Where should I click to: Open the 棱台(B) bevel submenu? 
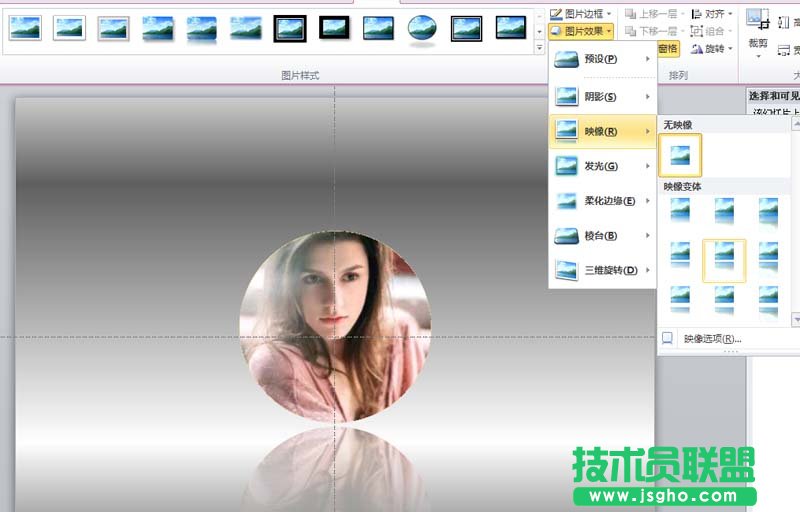tap(603, 235)
